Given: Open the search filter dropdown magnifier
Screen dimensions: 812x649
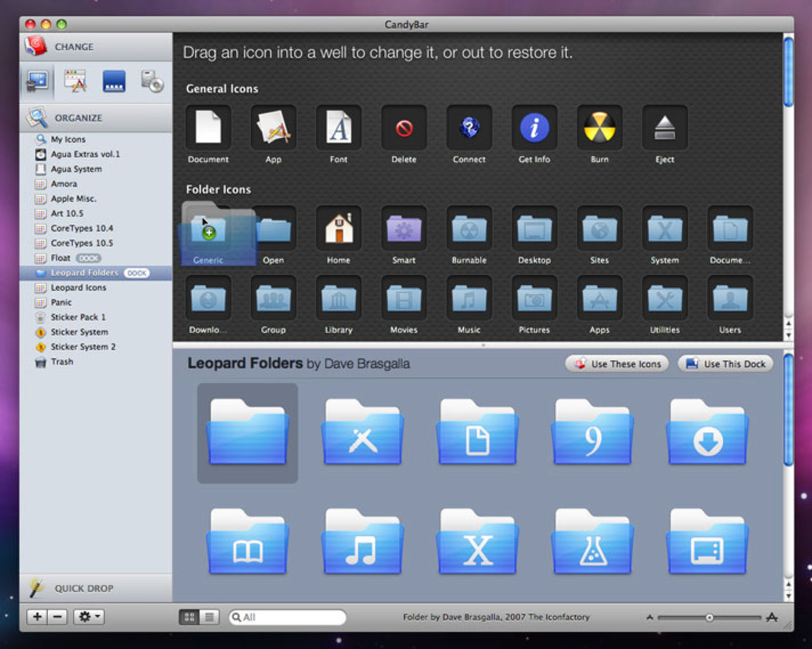Looking at the screenshot, I should [x=236, y=617].
